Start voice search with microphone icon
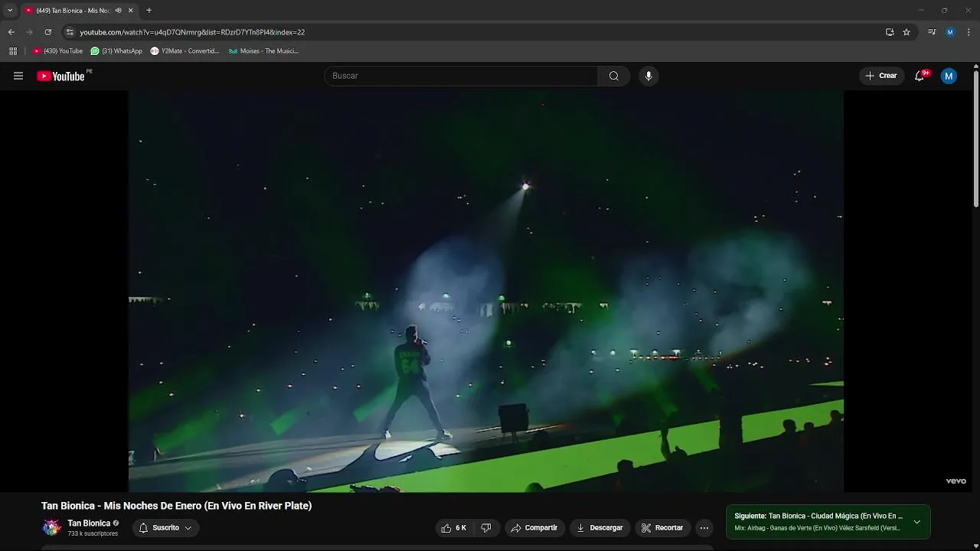 [x=648, y=76]
